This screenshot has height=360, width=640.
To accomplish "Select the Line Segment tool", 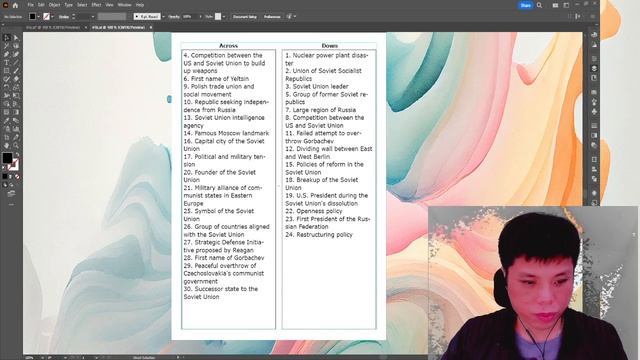I will click(x=16, y=62).
